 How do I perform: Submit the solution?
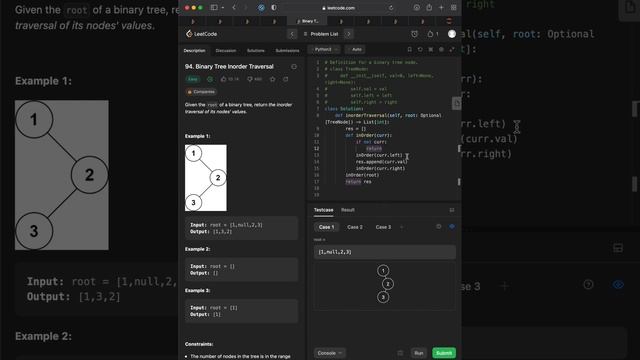(444, 353)
